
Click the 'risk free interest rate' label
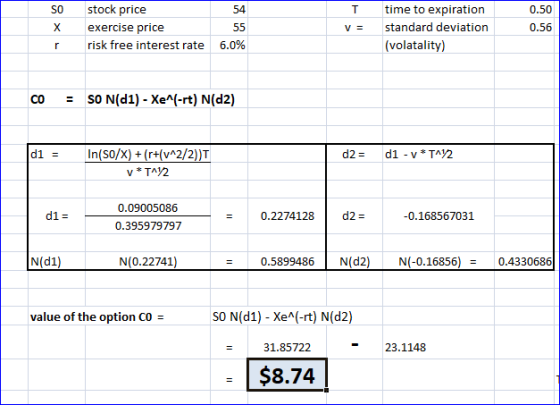click(146, 45)
